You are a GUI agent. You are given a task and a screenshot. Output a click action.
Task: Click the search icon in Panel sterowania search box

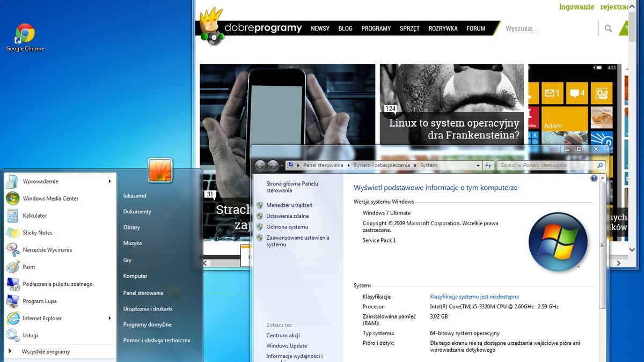[x=600, y=166]
